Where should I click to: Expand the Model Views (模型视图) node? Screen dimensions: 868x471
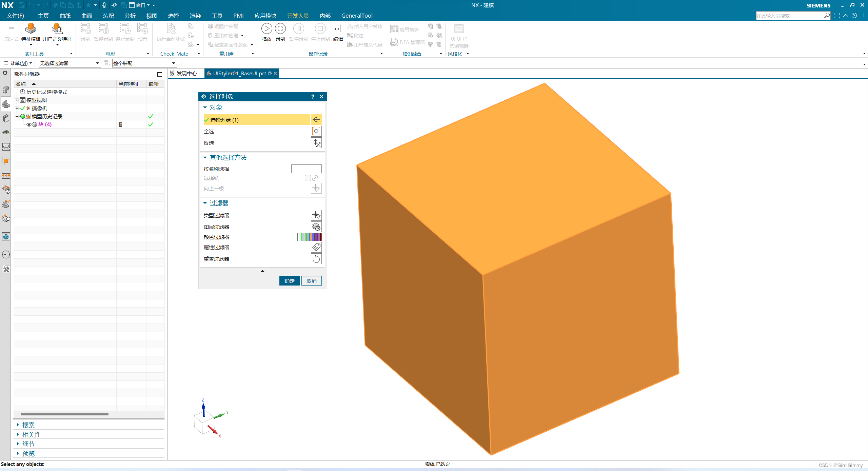click(17, 100)
